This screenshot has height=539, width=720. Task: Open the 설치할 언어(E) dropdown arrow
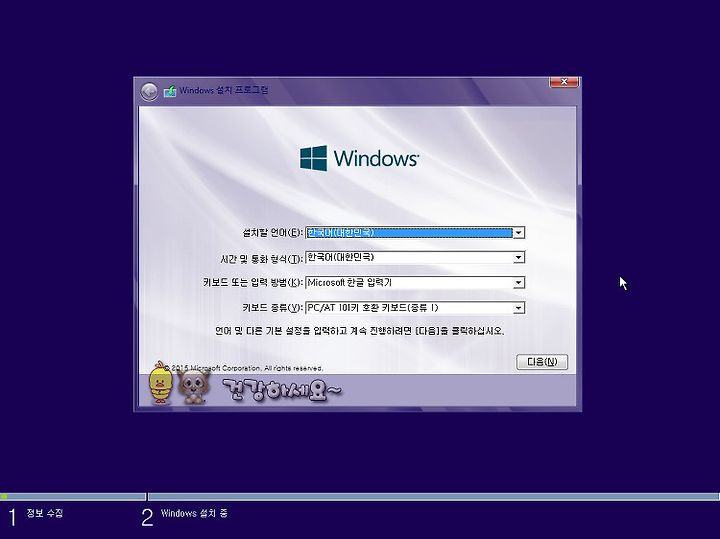point(518,233)
